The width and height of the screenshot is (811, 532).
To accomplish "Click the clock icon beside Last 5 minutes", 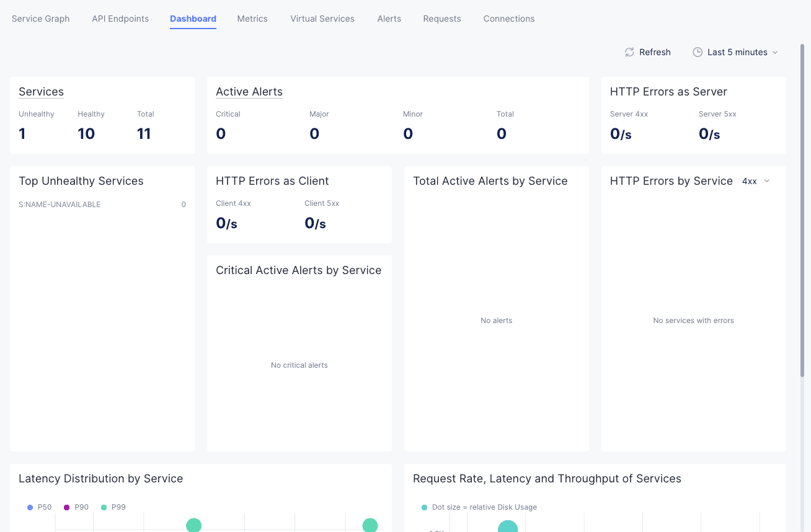I will coord(698,52).
